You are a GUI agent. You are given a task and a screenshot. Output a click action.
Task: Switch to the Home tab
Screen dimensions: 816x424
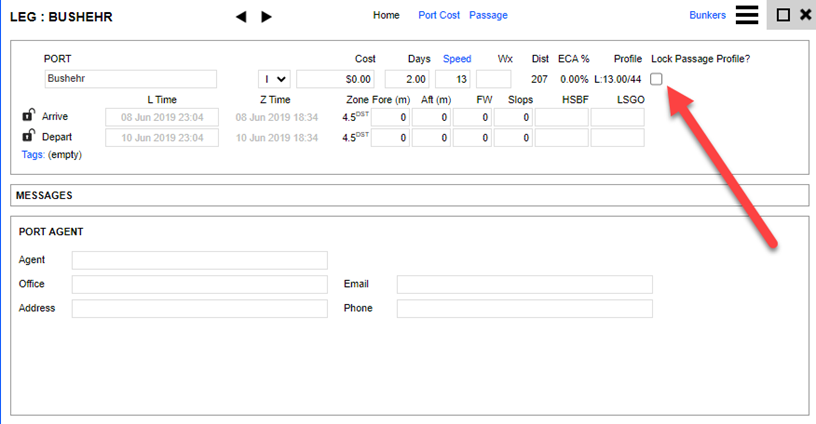tap(386, 15)
